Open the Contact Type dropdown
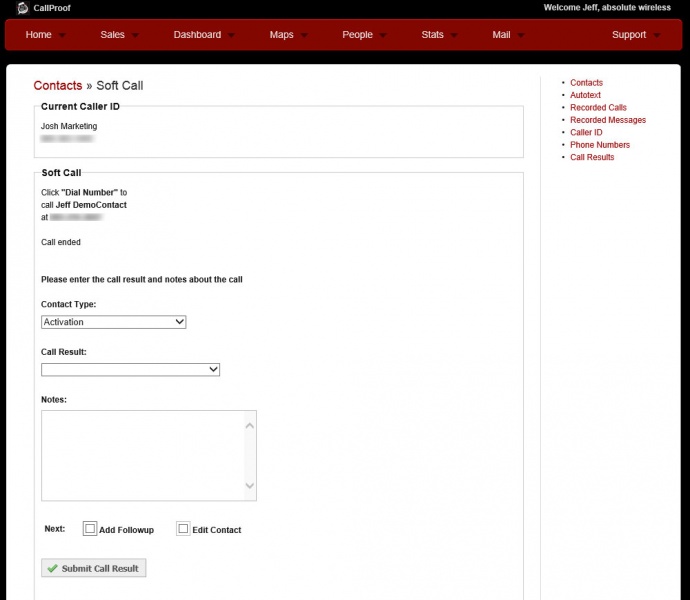This screenshot has width=690, height=600. pyautogui.click(x=113, y=322)
